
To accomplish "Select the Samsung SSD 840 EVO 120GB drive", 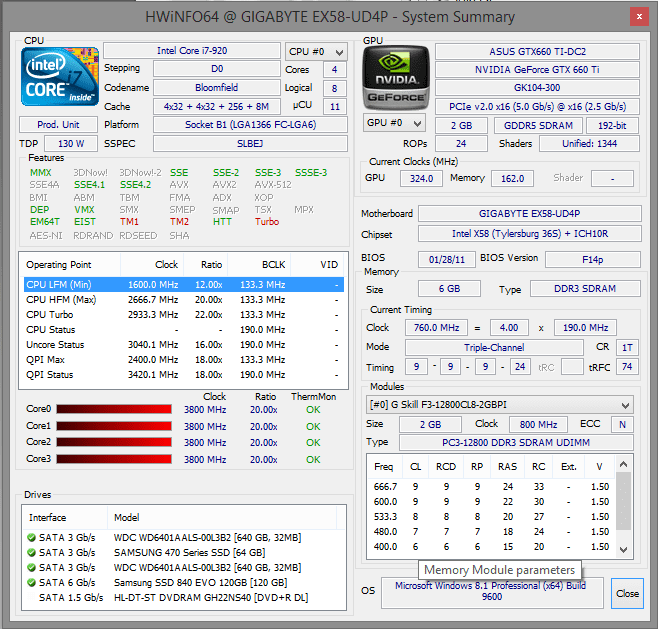I will point(183,582).
